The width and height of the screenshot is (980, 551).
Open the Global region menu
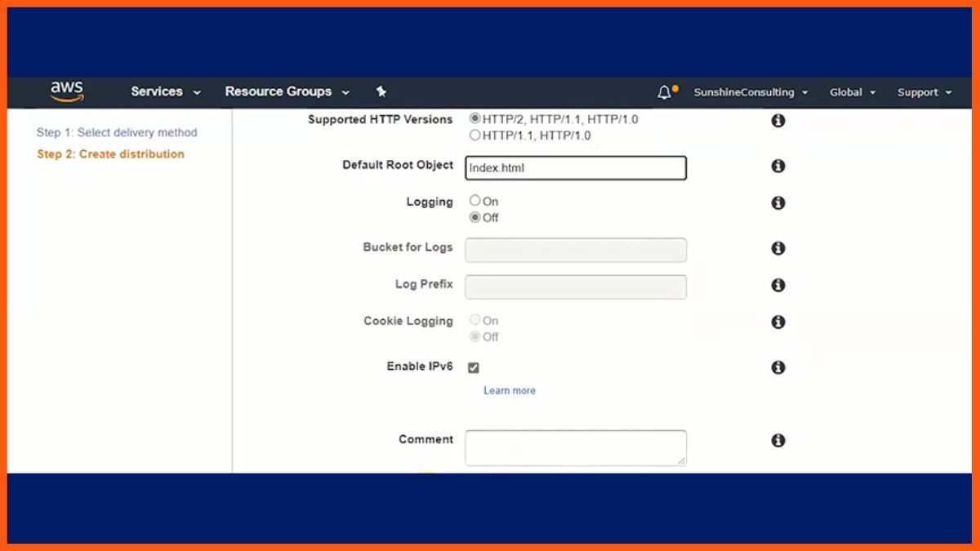tap(853, 92)
